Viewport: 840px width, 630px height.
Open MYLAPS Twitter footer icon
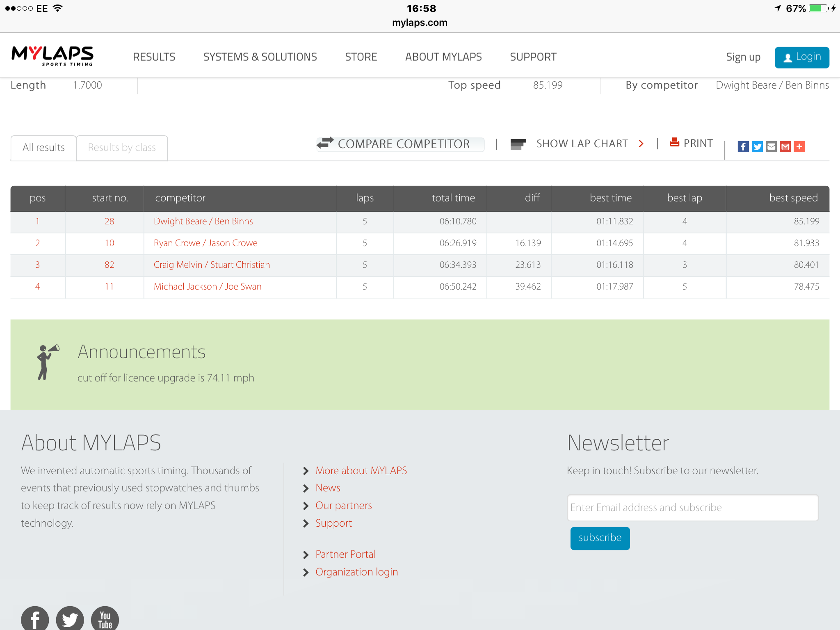coord(70,619)
